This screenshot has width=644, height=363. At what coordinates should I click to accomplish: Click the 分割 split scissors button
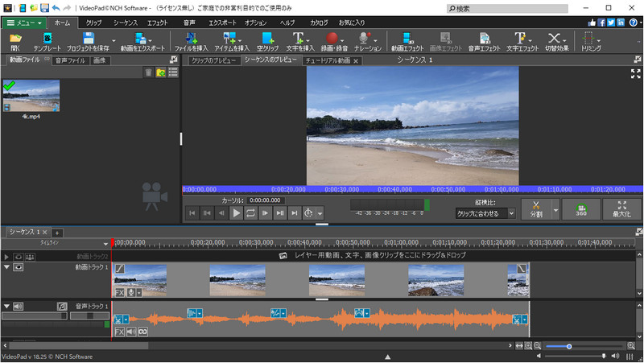pos(536,209)
